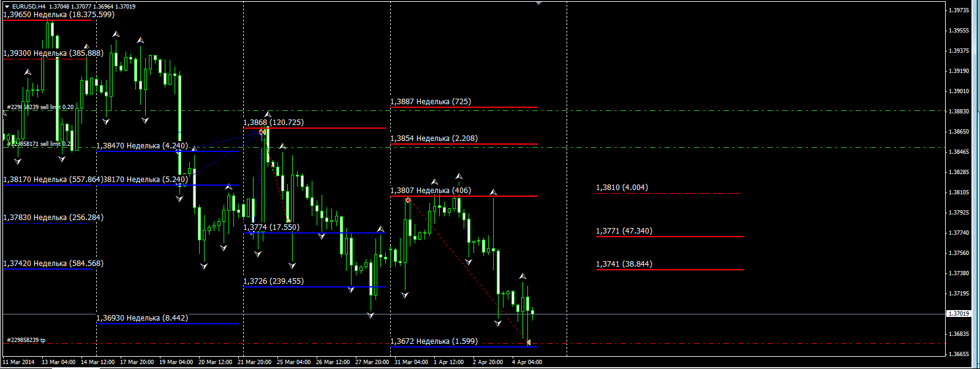Screen dimensions: 980x369
Task: Click the 1.38830 value on the price scale
Action: click(x=959, y=112)
